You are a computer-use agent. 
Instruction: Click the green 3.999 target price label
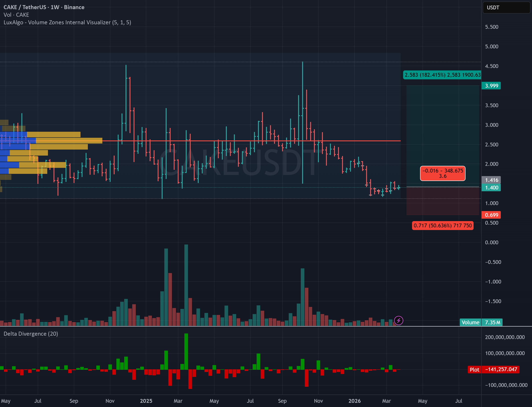[491, 86]
